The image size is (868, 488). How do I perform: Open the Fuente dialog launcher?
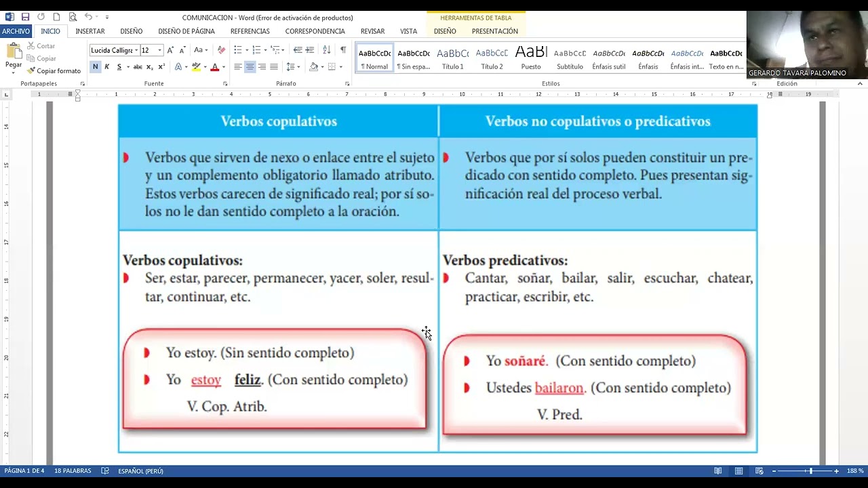(x=225, y=84)
